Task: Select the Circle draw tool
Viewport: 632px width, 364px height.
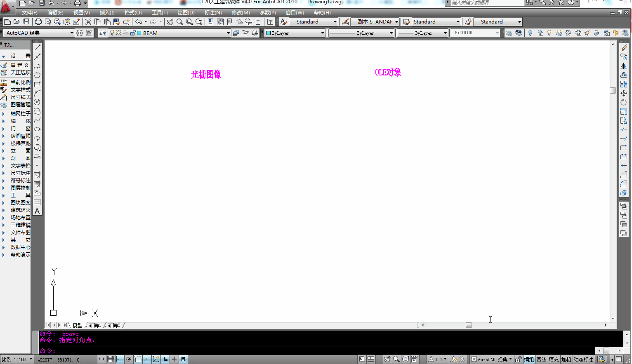Action: pyautogui.click(x=37, y=102)
